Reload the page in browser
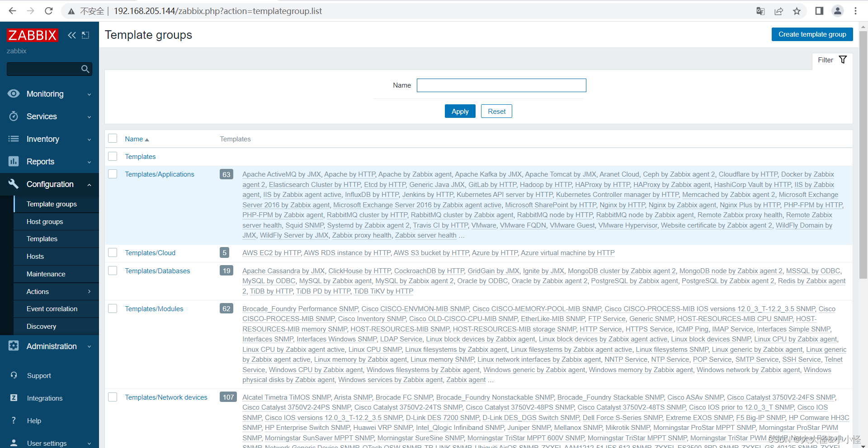Screen dimensions: 868x448 coord(49,11)
